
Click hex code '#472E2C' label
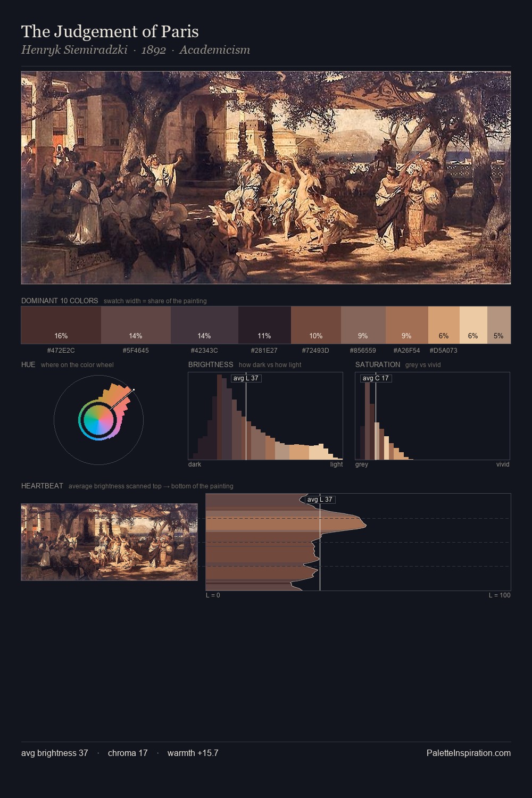tap(61, 351)
